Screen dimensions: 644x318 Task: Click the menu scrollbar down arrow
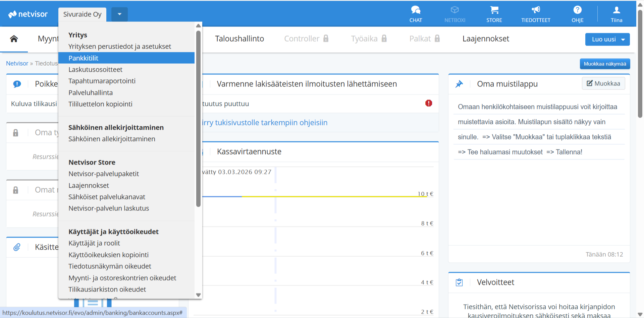(x=198, y=295)
